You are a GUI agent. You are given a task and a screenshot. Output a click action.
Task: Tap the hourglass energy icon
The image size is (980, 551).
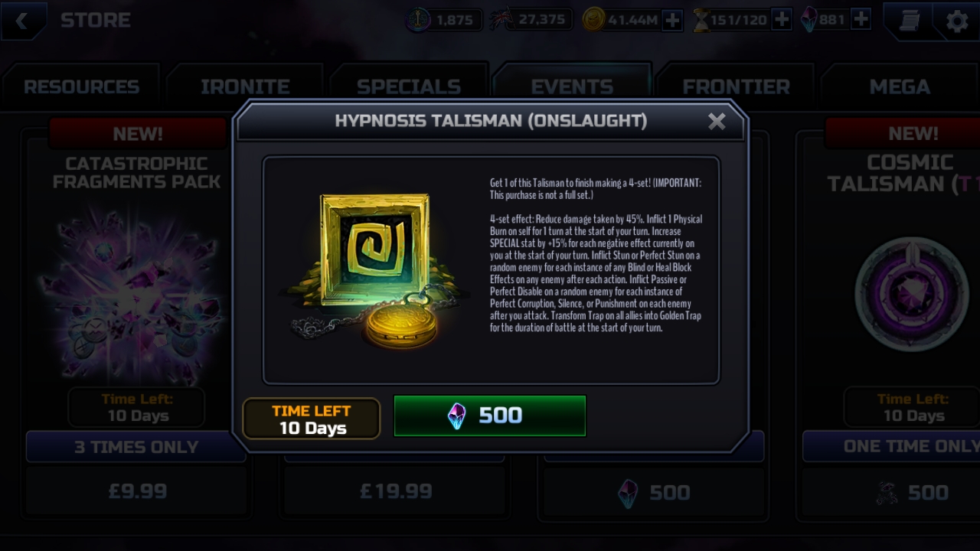(x=701, y=20)
